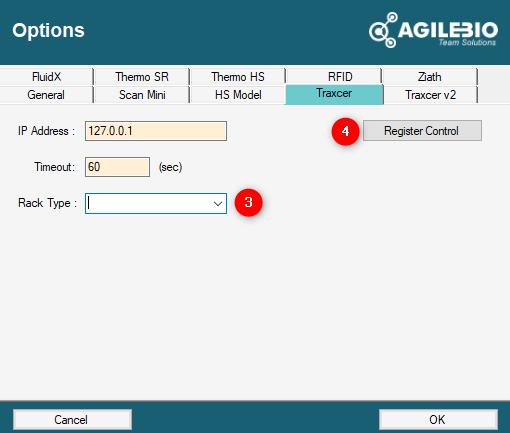The height and width of the screenshot is (433, 510).
Task: Focus the Rack Type combo box field
Action: (156, 203)
